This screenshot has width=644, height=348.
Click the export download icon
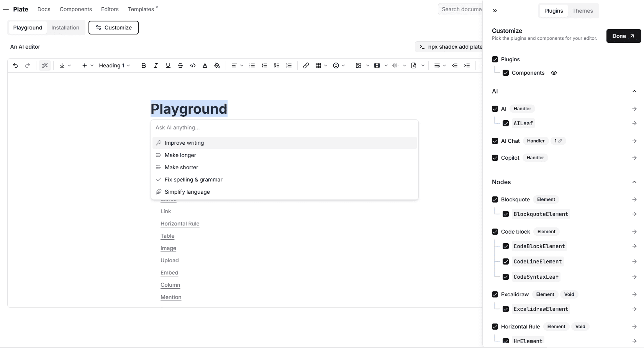(62, 65)
